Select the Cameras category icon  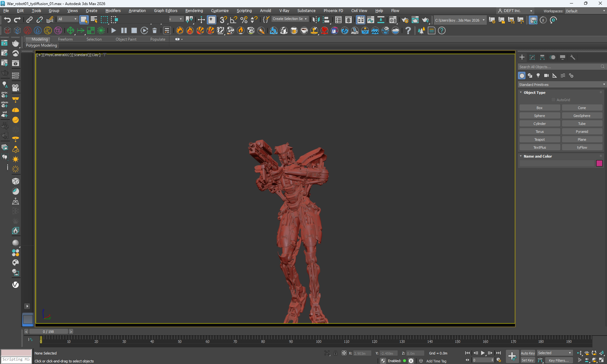pyautogui.click(x=546, y=75)
